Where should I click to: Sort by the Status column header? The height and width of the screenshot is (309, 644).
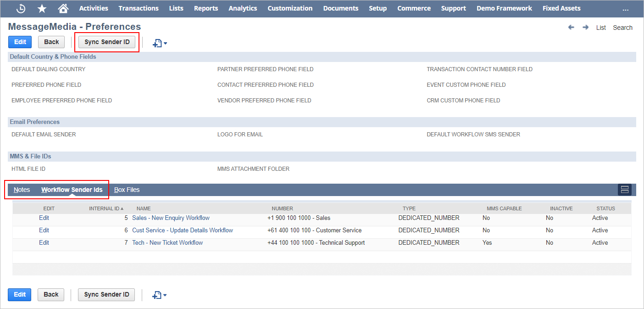click(606, 208)
